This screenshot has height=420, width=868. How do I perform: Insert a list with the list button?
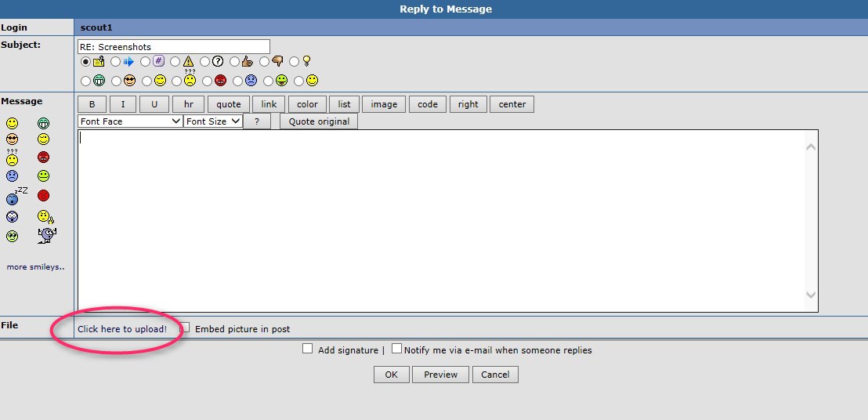[345, 104]
